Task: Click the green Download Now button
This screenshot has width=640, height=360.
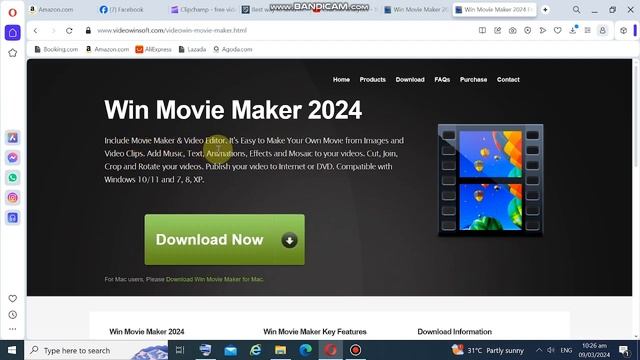Action: (224, 240)
